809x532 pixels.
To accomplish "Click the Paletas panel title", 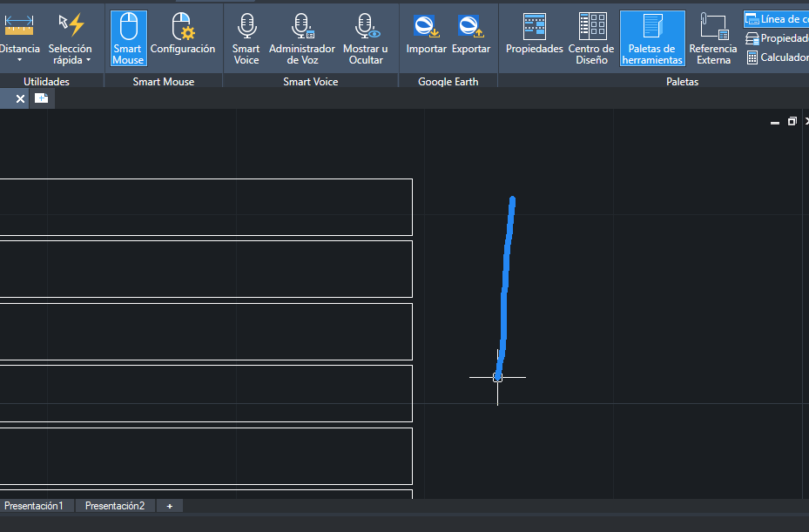I will coord(682,82).
